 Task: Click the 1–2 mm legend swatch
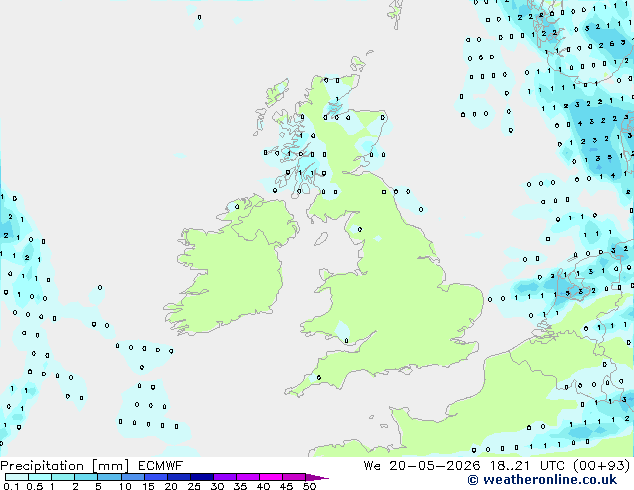(63, 477)
